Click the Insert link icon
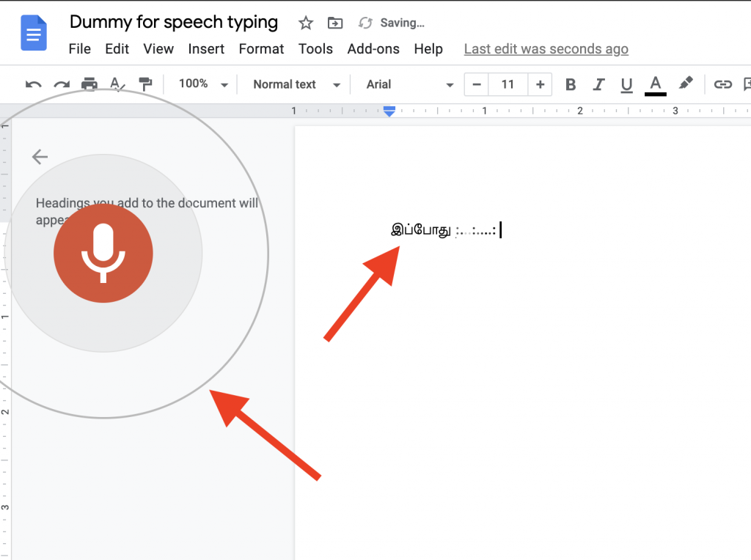 click(722, 85)
